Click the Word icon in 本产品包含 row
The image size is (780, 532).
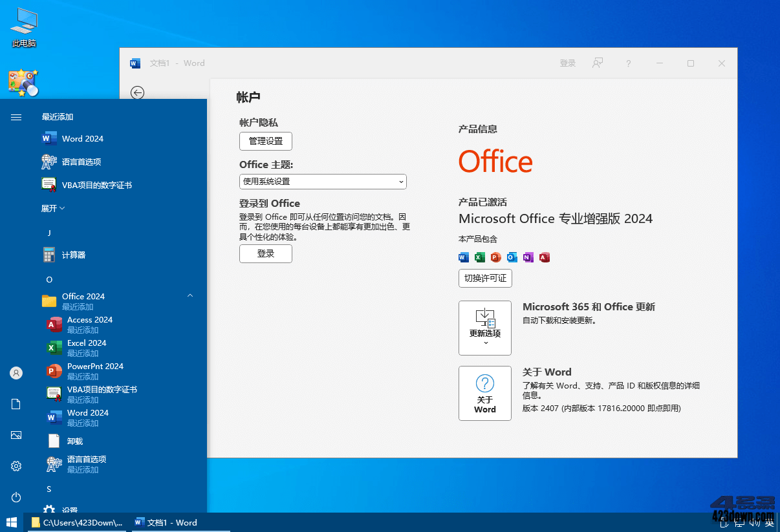463,257
